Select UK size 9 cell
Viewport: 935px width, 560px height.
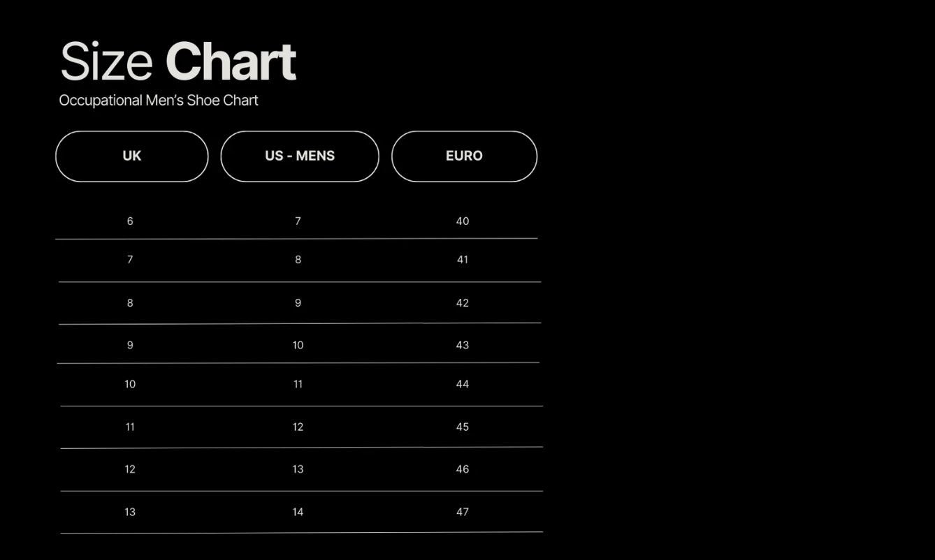(130, 345)
